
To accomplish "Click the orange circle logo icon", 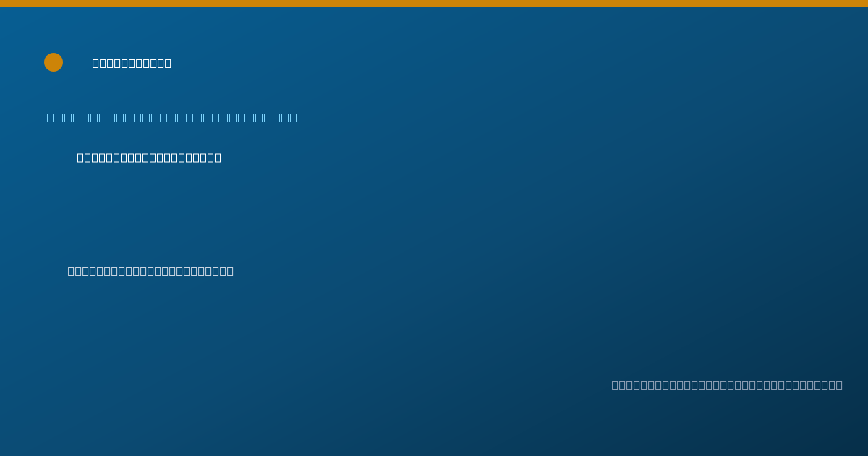I will [x=54, y=62].
